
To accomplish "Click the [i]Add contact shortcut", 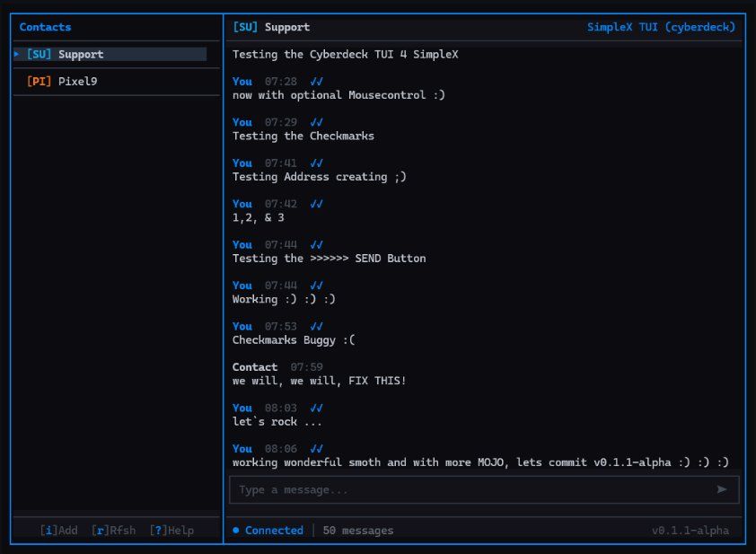I will click(x=59, y=531).
